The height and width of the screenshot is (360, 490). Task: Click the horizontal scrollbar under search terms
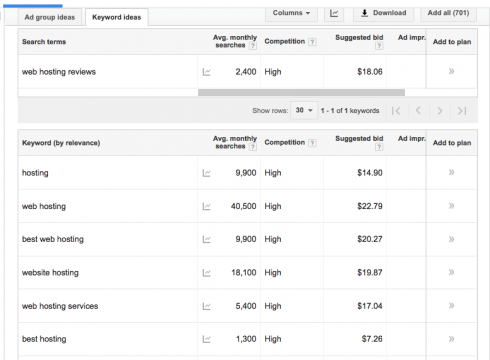click(301, 92)
